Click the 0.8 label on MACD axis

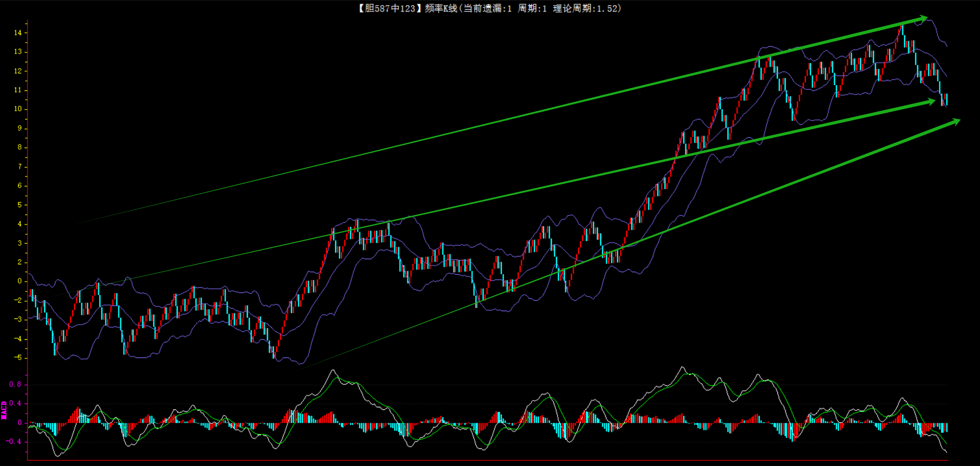[x=15, y=384]
